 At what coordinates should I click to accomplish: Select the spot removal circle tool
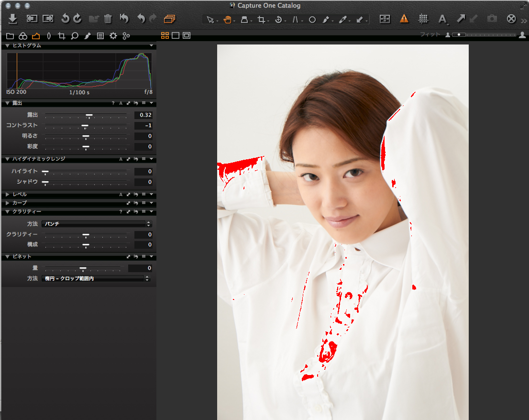312,20
